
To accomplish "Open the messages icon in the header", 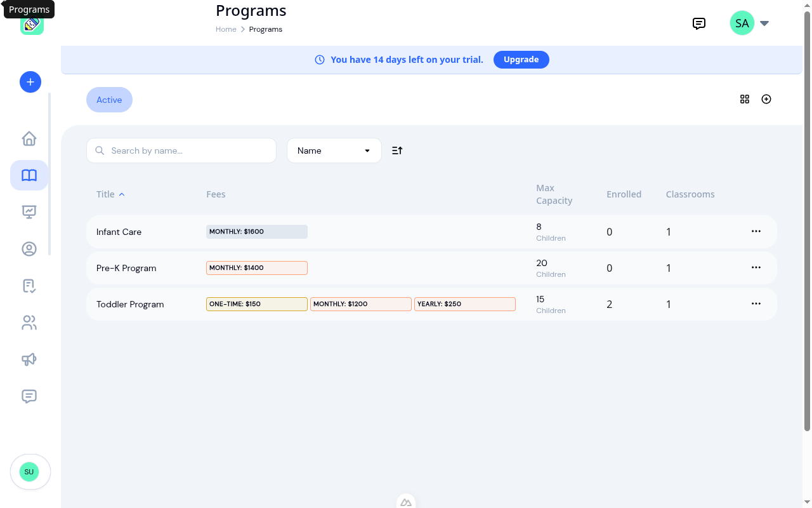I will 699,23.
